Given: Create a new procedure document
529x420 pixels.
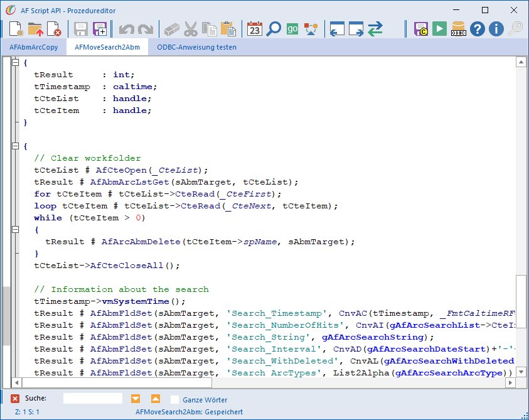Looking at the screenshot, I should [x=16, y=29].
